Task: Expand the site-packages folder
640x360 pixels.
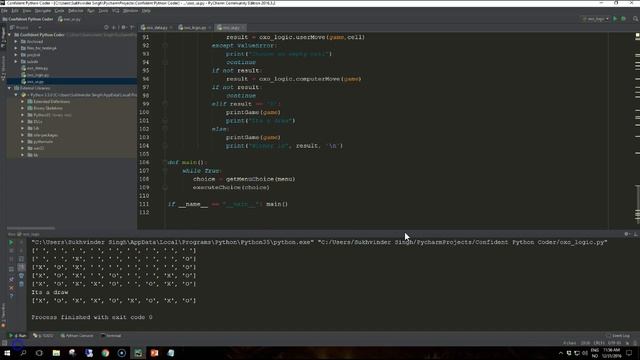Action: (22, 135)
